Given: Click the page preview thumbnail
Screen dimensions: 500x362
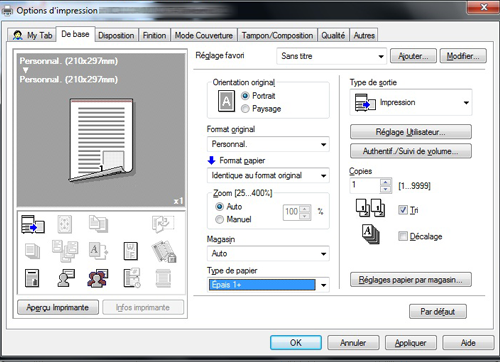Looking at the screenshot, I should coord(101,140).
